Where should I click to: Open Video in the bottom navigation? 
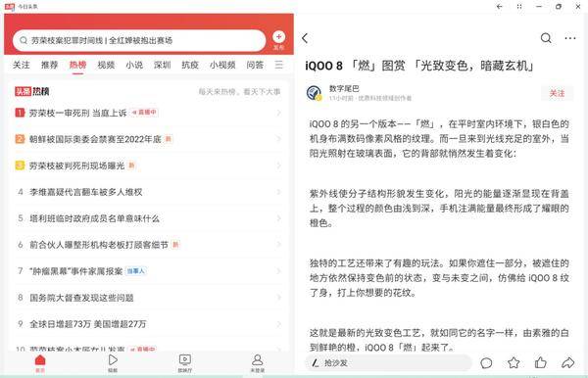pyautogui.click(x=113, y=363)
